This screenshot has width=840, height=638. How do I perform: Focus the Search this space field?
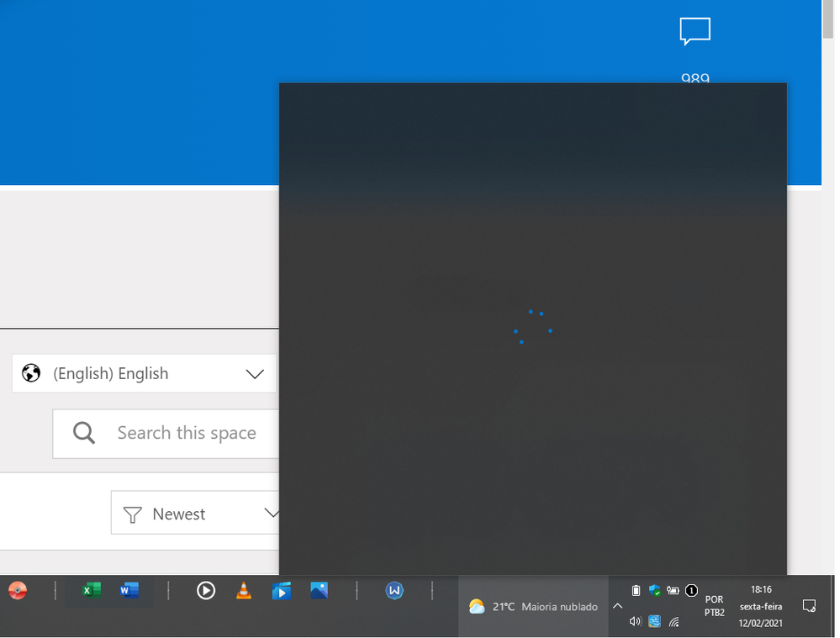click(166, 434)
